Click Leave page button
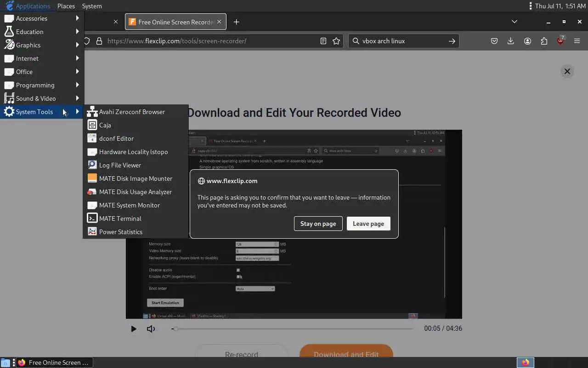Screen dimensions: 588x368 click(368, 224)
